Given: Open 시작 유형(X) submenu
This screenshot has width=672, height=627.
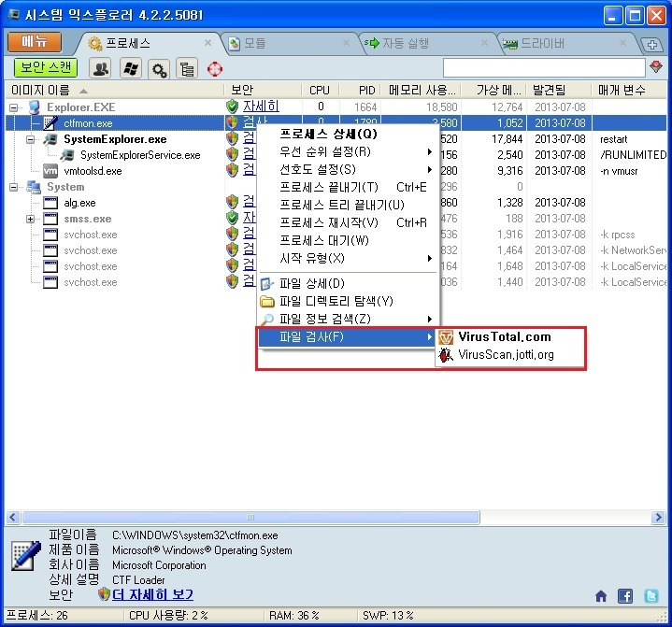Looking at the screenshot, I should 349,258.
